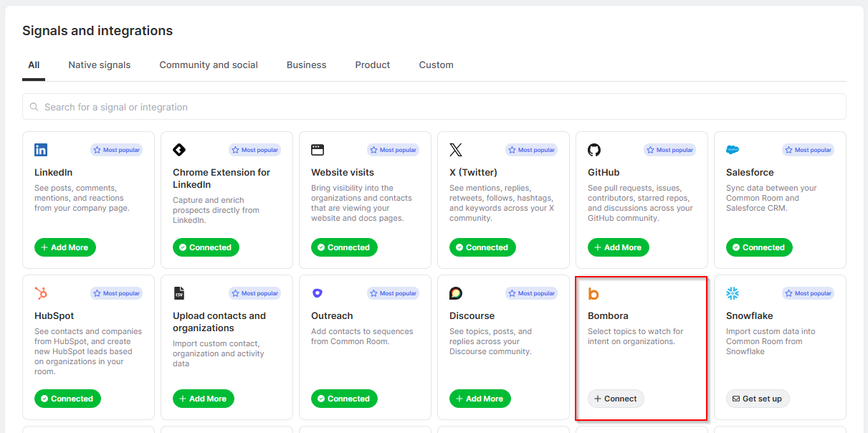Click the Salesforce card title

coord(750,172)
